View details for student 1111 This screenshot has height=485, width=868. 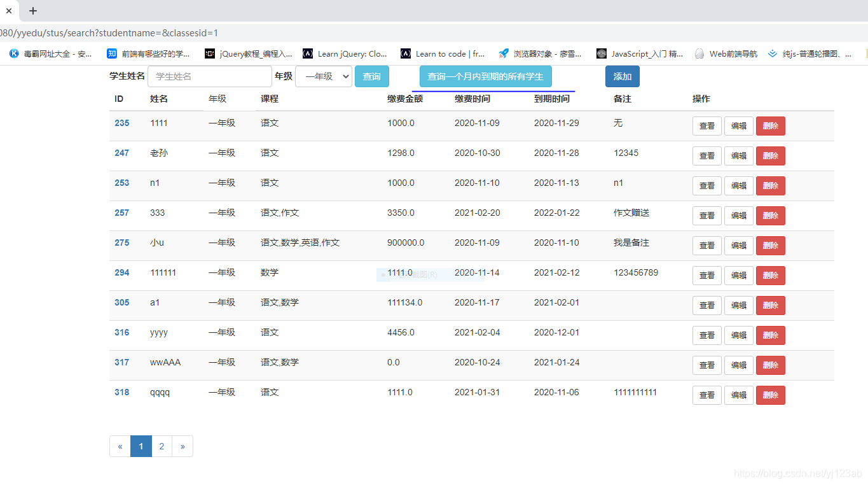(x=707, y=126)
